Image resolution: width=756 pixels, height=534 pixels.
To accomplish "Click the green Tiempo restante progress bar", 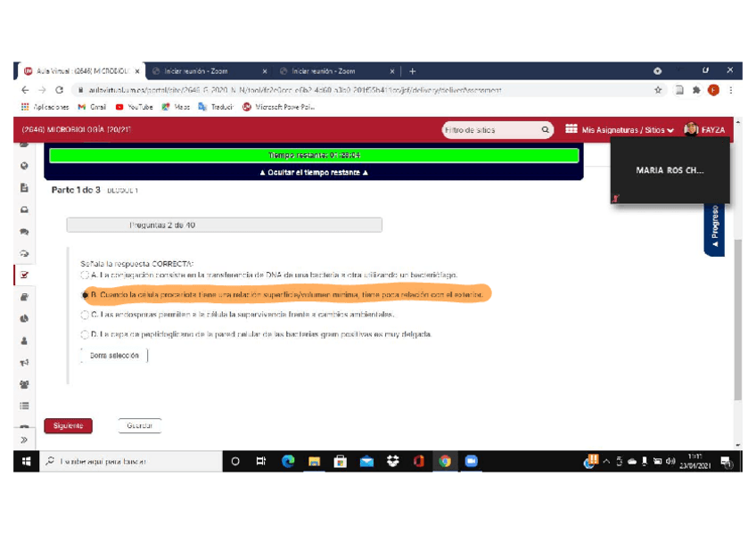I will tap(314, 155).
